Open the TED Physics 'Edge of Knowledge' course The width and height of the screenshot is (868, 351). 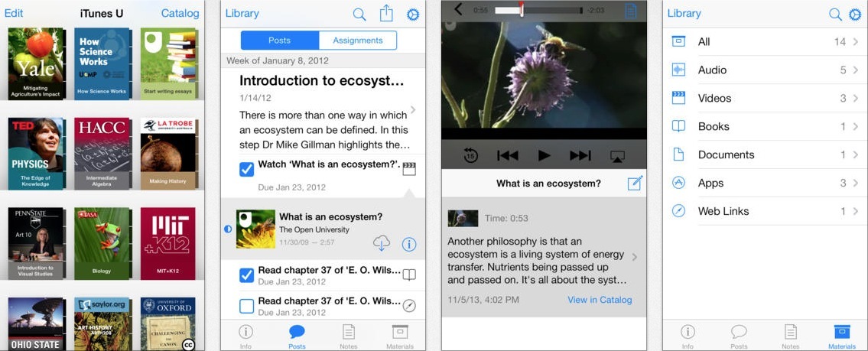37,154
